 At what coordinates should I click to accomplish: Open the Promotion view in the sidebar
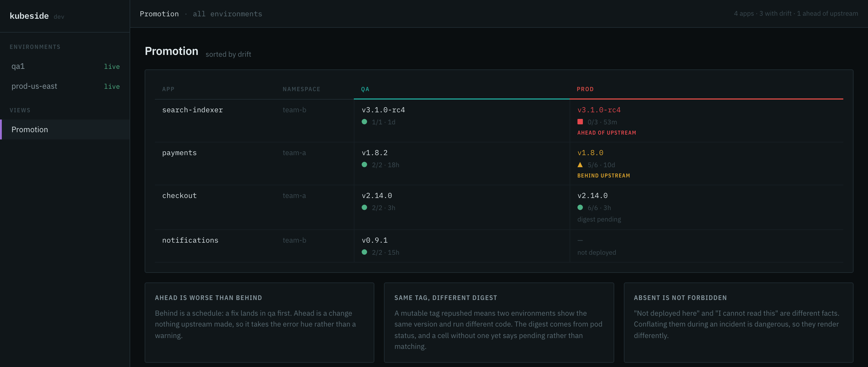65,129
